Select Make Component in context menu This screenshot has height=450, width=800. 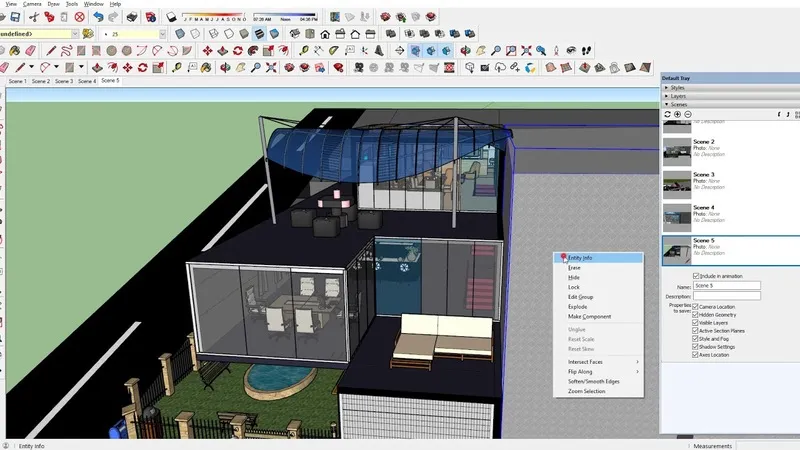590,316
